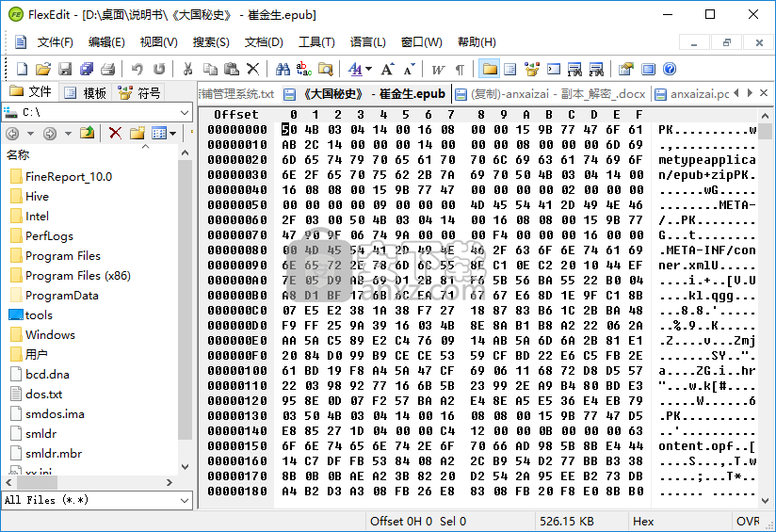Open the All Files filter dropdown
Screen dimensions: 776x532
point(185,500)
